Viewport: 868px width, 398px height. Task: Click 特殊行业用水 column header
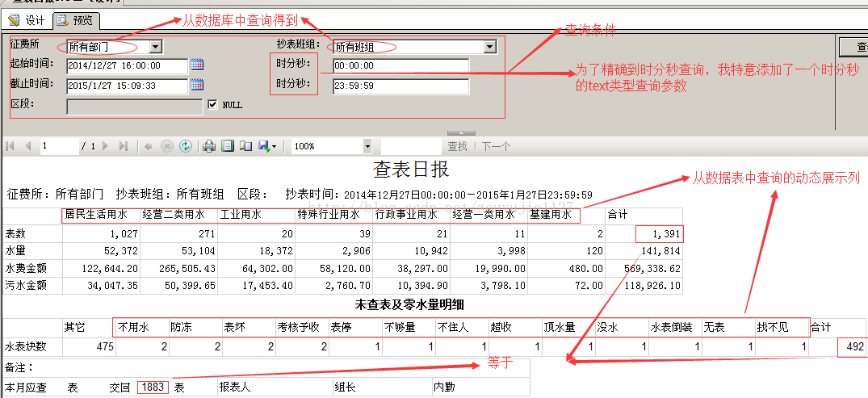click(329, 214)
